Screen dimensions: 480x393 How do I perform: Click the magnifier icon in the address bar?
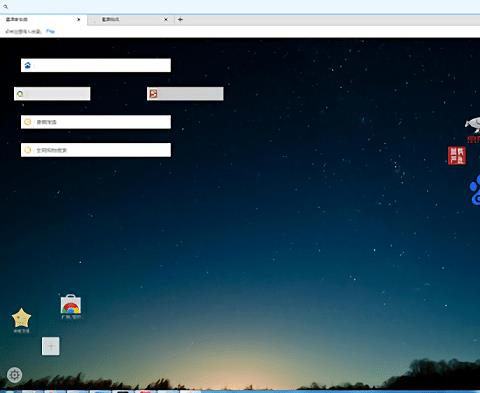click(x=5, y=6)
